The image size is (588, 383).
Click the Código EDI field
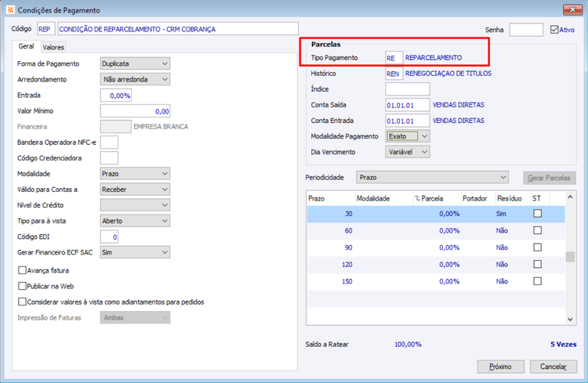[109, 237]
